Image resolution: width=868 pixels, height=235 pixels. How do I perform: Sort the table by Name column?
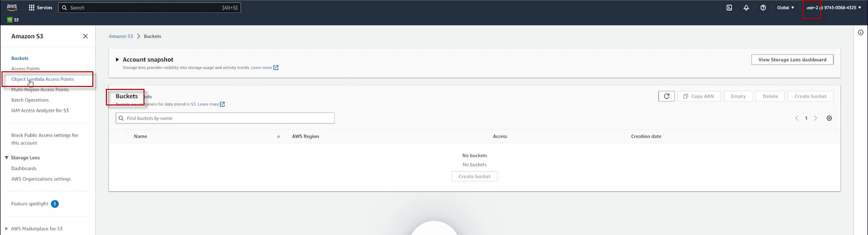140,136
